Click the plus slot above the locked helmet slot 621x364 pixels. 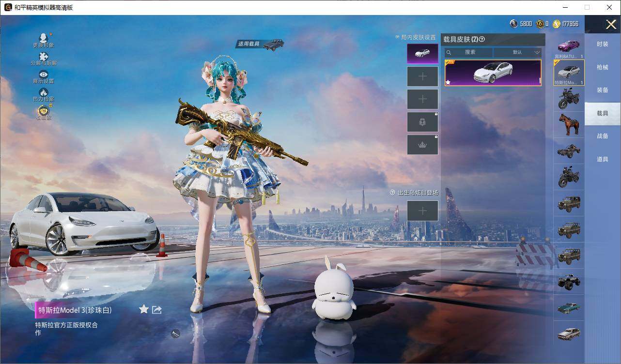[422, 99]
